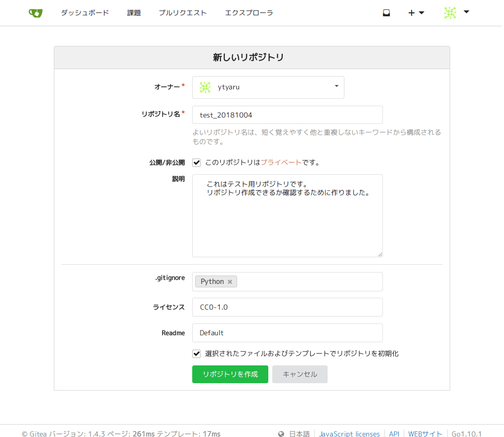Open the エクスプローラ page
This screenshot has width=504, height=437.
point(249,13)
